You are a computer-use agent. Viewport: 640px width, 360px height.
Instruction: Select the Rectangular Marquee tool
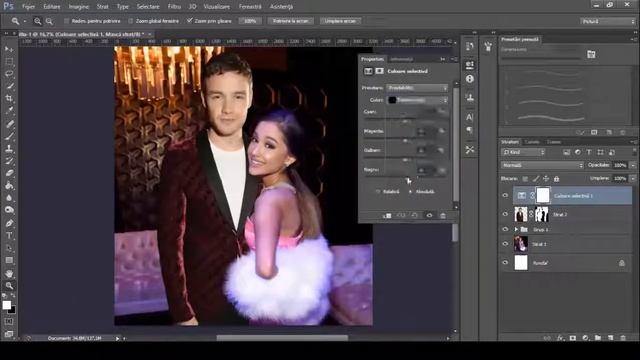coord(9,62)
